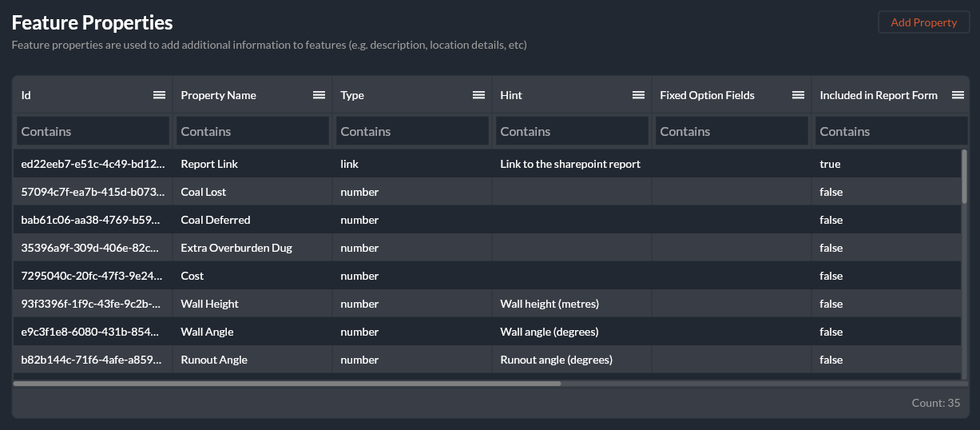The width and height of the screenshot is (980, 430).
Task: Open the Included in Report Form menu icon
Action: pyautogui.click(x=958, y=95)
